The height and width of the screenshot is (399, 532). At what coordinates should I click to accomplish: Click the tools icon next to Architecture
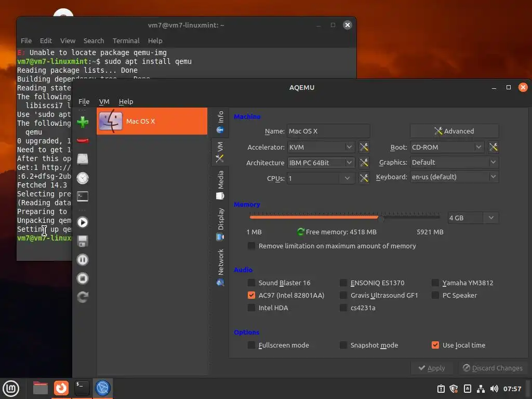[x=364, y=163]
